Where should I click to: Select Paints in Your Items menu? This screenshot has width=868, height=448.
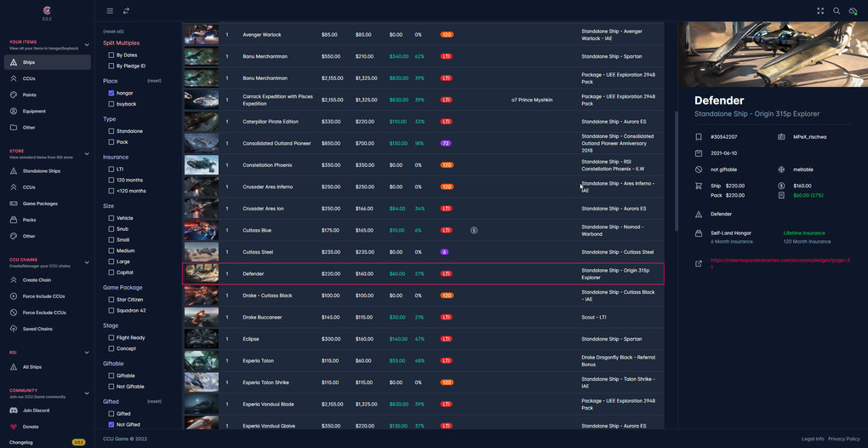coord(30,95)
